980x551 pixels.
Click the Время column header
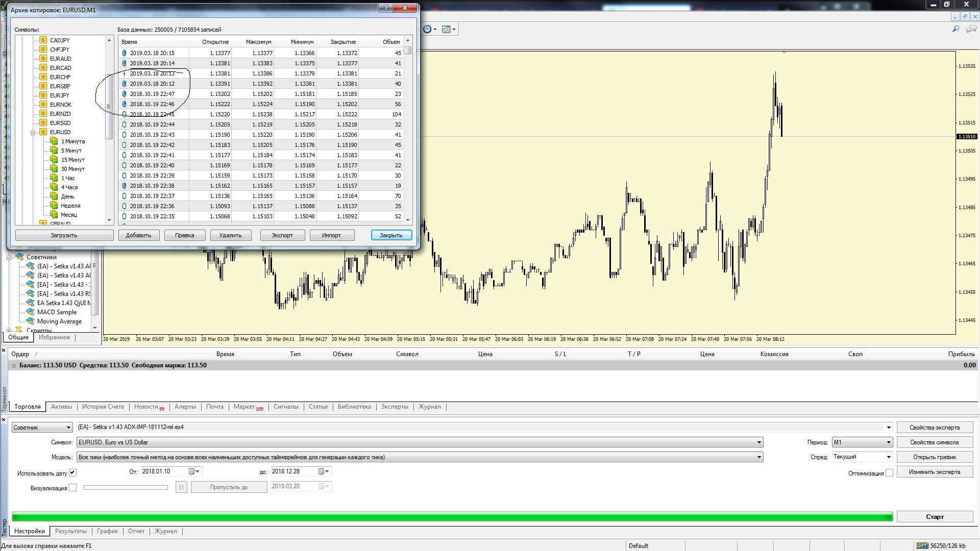click(154, 42)
